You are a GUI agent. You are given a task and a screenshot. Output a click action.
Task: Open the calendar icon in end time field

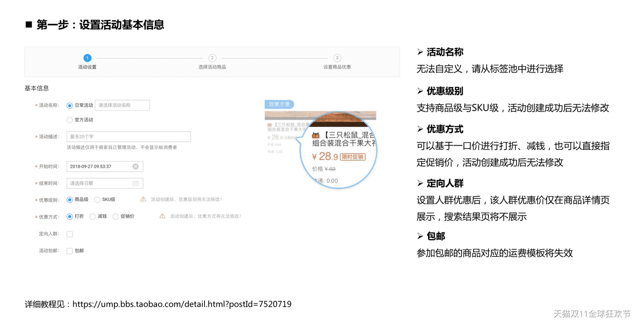[x=136, y=183]
